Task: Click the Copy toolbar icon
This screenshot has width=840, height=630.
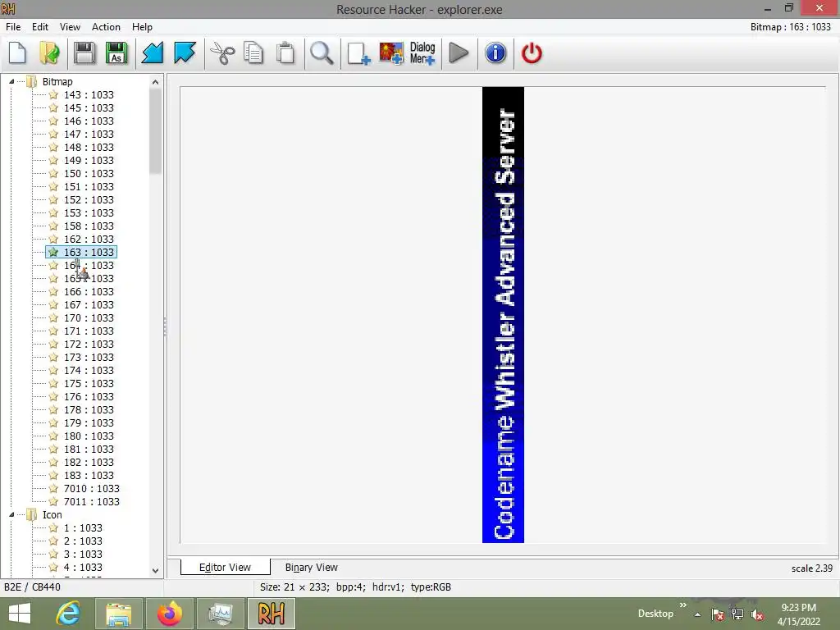Action: (253, 53)
